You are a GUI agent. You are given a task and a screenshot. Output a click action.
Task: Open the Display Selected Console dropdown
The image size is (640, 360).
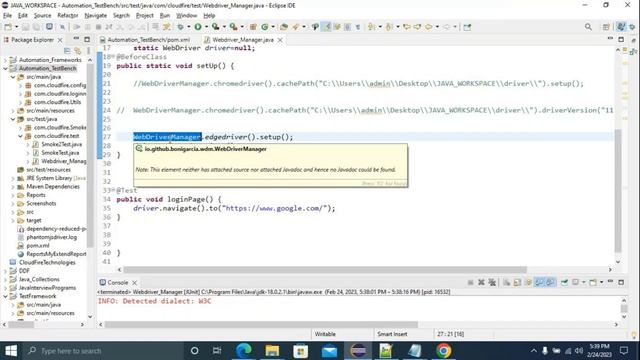(x=583, y=282)
